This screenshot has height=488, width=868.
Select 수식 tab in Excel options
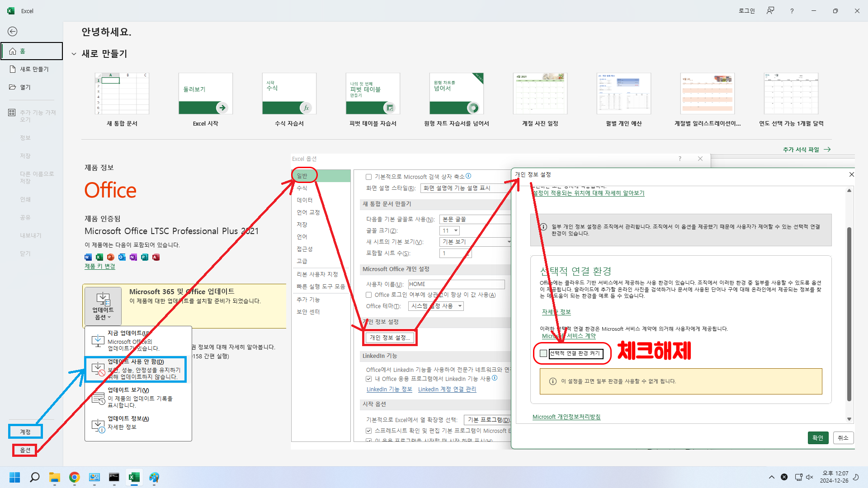pos(321,188)
